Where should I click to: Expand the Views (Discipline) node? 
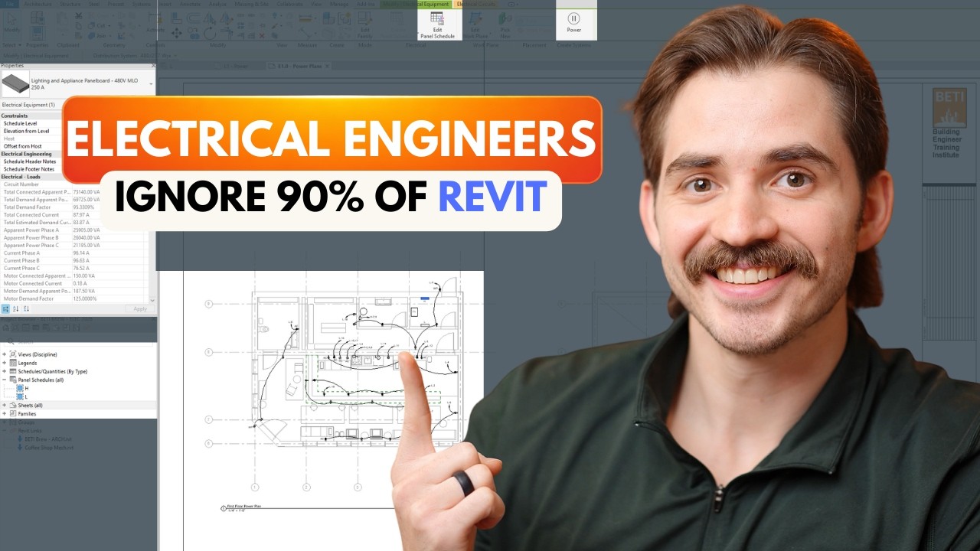click(x=4, y=354)
